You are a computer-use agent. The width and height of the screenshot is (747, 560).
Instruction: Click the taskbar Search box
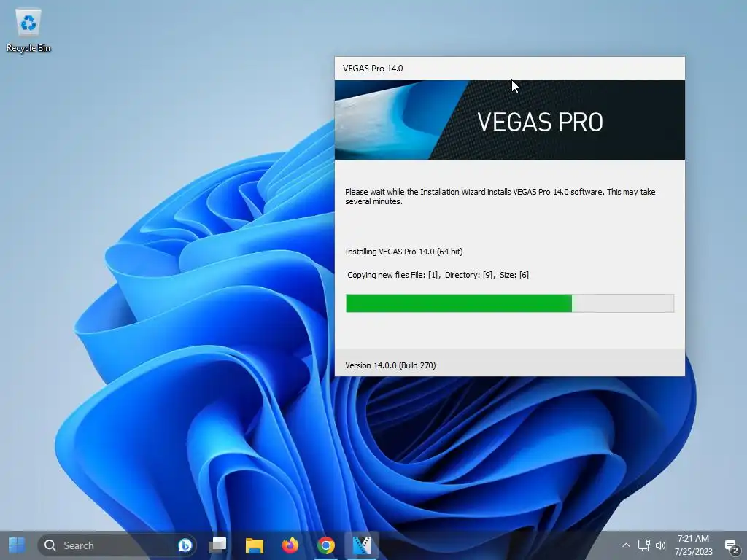pos(117,545)
